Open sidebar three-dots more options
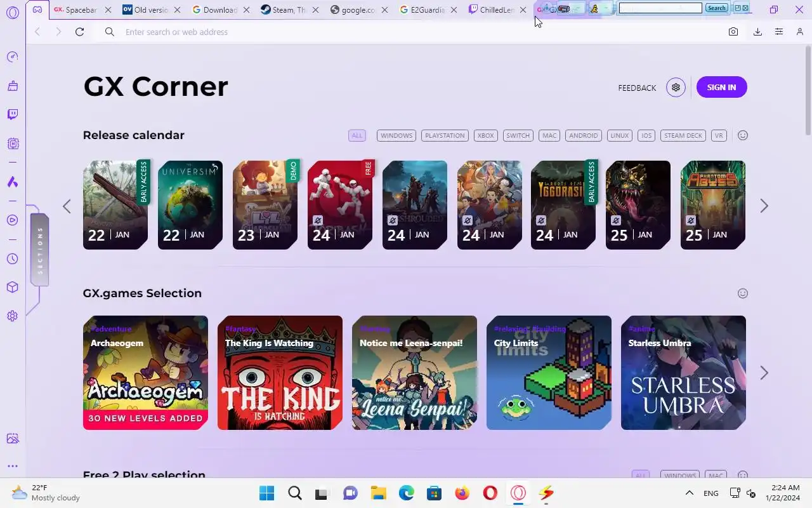The height and width of the screenshot is (508, 812). point(12,466)
